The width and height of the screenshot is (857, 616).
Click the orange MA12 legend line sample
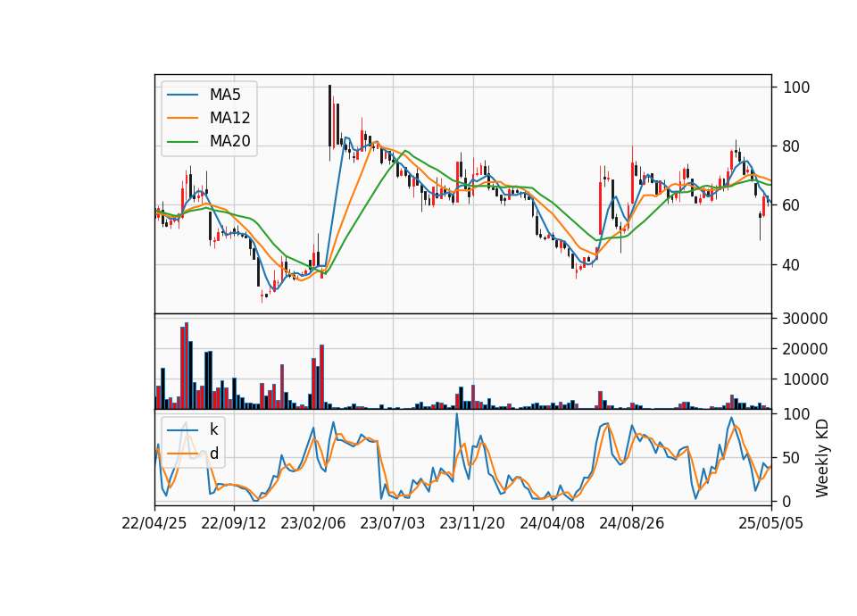[182, 118]
